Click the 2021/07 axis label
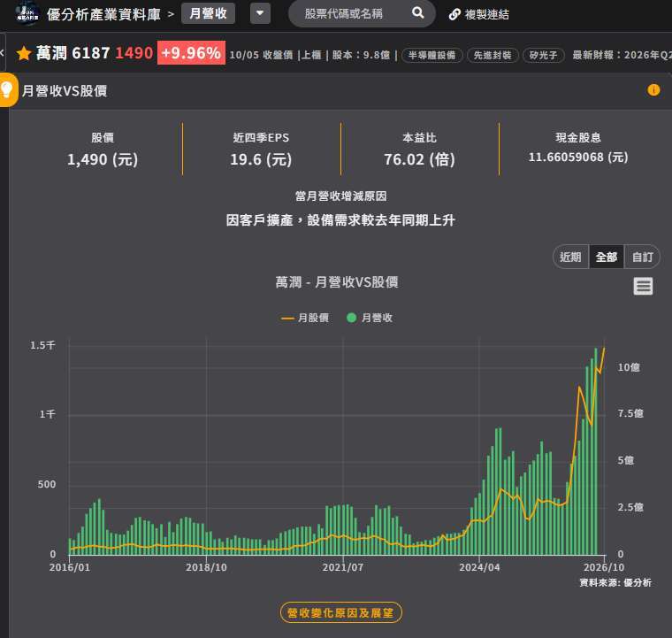Image resolution: width=672 pixels, height=638 pixels. (x=343, y=567)
